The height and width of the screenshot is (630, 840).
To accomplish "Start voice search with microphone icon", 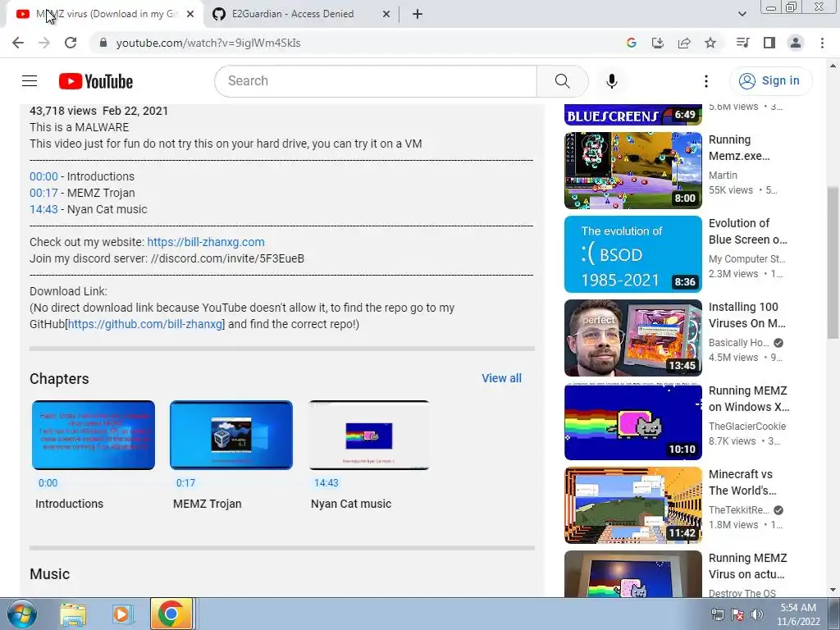I will (611, 81).
